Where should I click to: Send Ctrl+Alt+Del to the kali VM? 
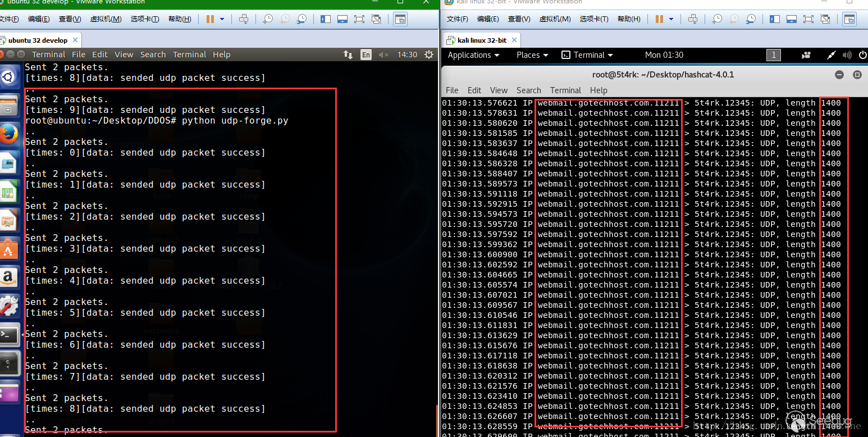pos(693,19)
